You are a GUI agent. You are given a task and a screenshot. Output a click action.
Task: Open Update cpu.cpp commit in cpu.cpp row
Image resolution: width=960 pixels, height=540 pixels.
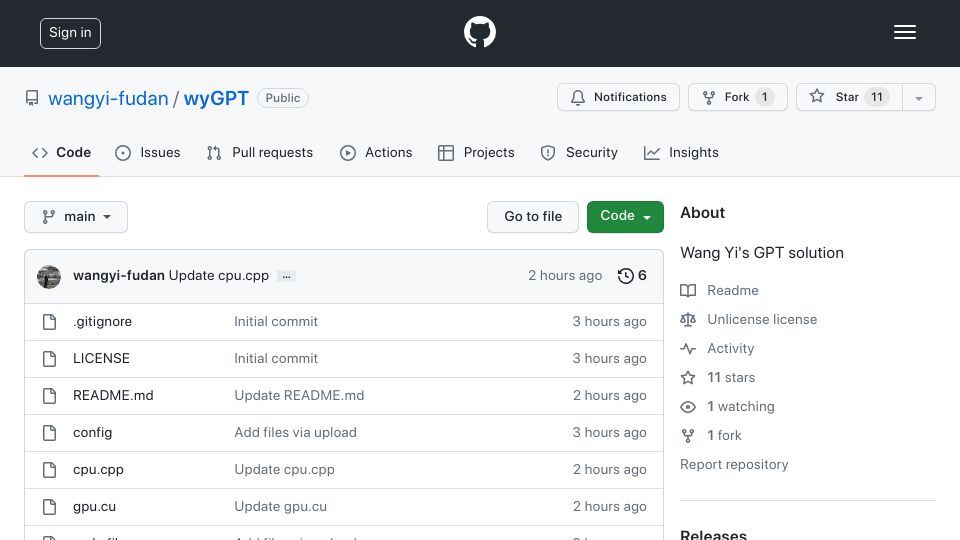click(285, 470)
